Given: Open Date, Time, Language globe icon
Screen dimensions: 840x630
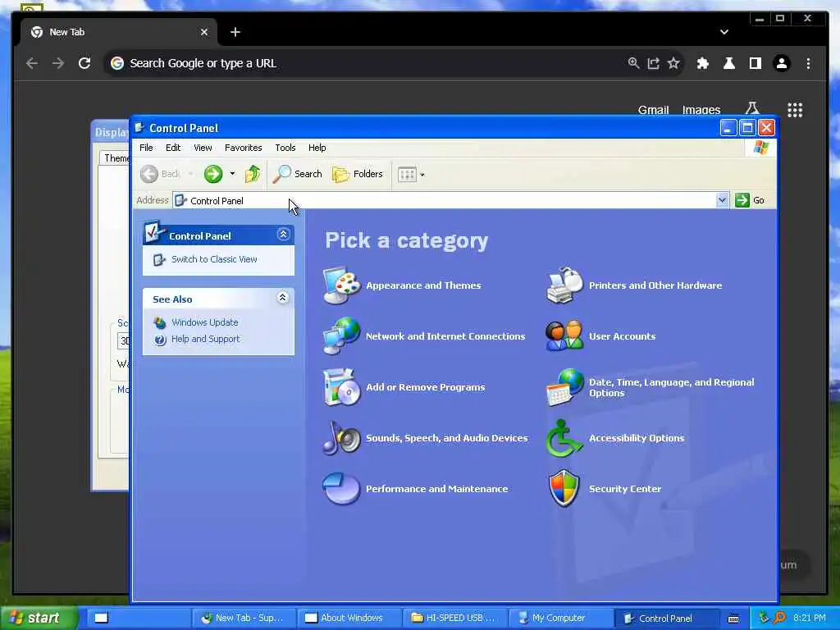Looking at the screenshot, I should [x=564, y=387].
